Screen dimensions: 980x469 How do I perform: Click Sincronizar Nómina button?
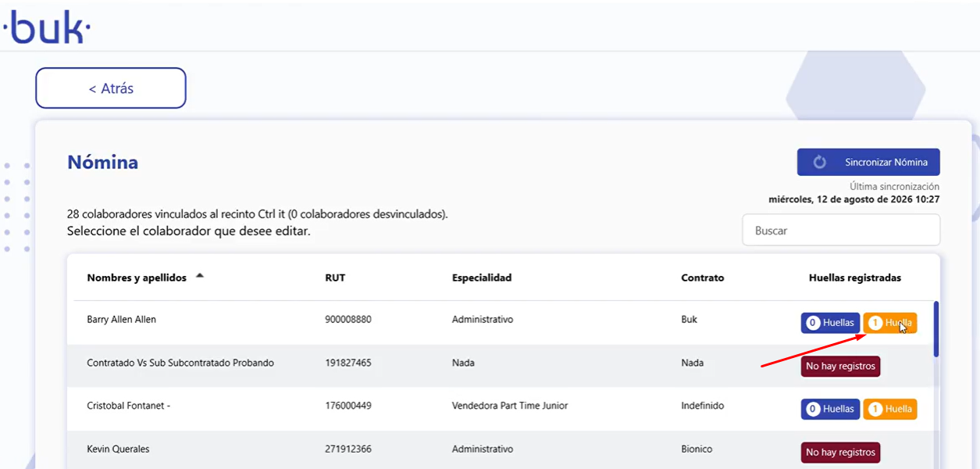pyautogui.click(x=868, y=163)
